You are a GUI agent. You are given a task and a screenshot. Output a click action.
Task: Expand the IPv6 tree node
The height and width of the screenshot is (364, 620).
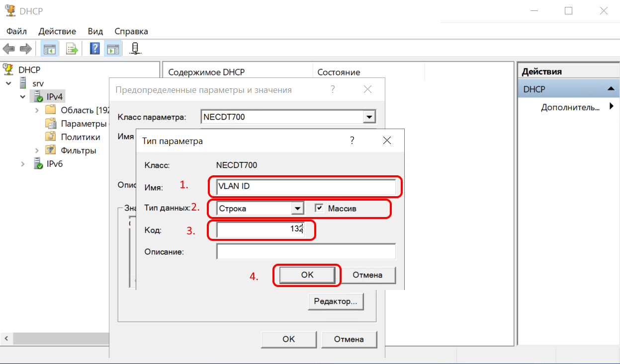(x=23, y=164)
